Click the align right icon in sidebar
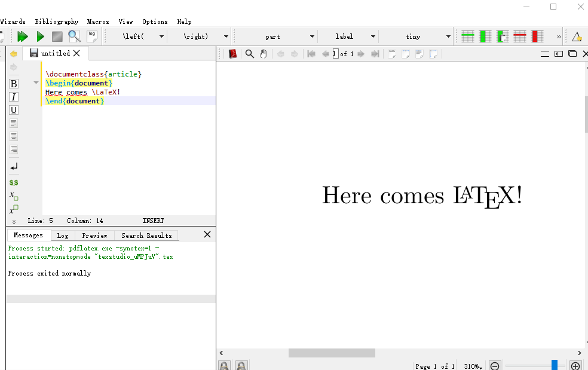This screenshot has width=588, height=370. [14, 149]
